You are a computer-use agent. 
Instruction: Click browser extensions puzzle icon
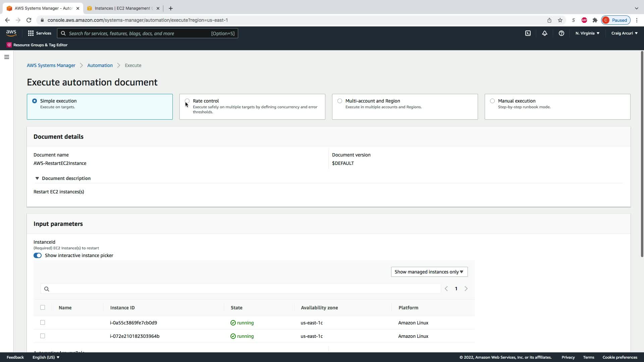pos(595,20)
